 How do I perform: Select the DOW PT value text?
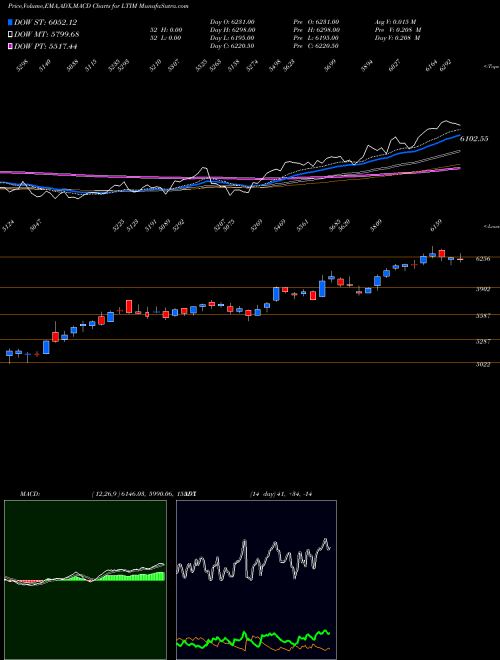(x=46, y=46)
